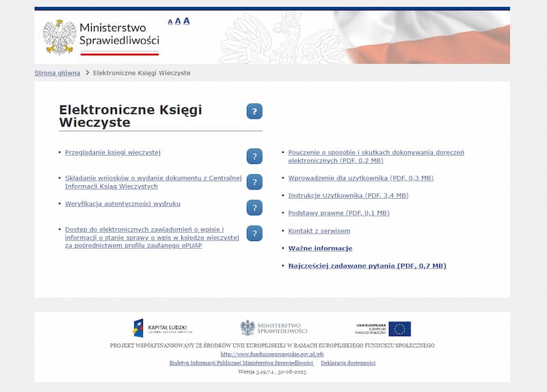Click the Ministerstwo Sprawiedliwości eagle logo in header
The width and height of the screenshot is (547, 392).
pos(59,36)
